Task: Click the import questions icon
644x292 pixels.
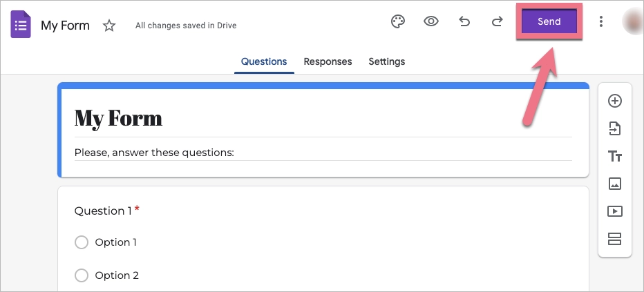Action: point(614,128)
